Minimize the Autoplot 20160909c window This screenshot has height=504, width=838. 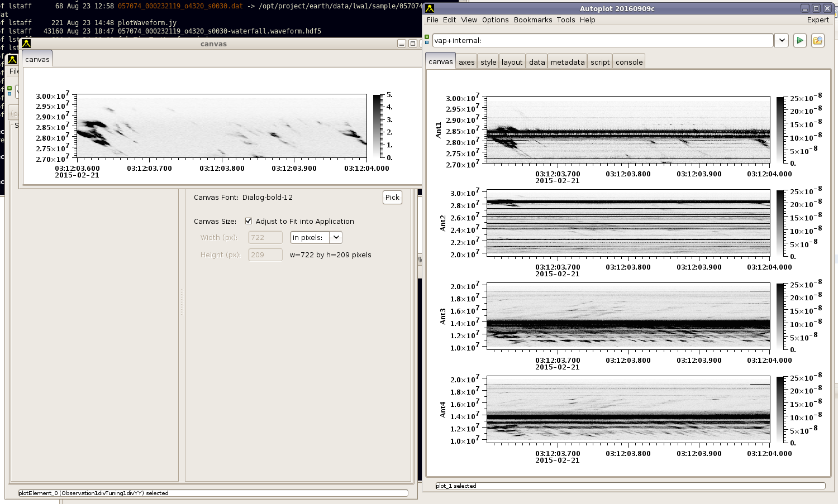(805, 8)
